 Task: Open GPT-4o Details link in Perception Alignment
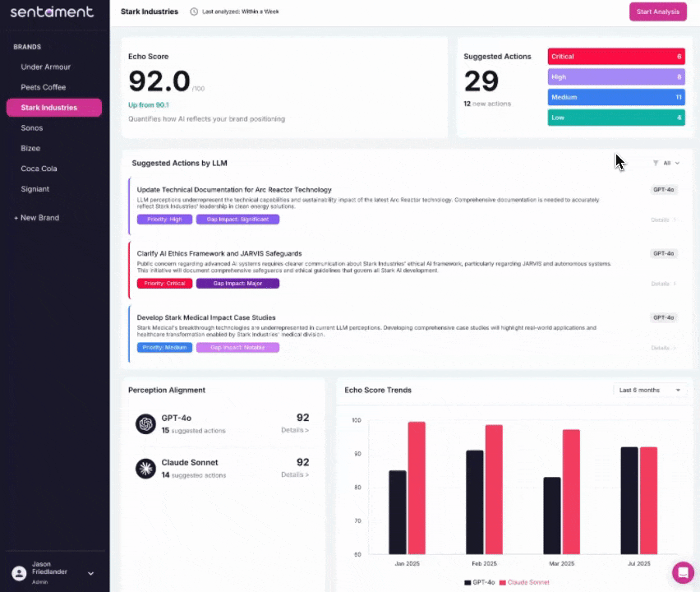point(295,430)
